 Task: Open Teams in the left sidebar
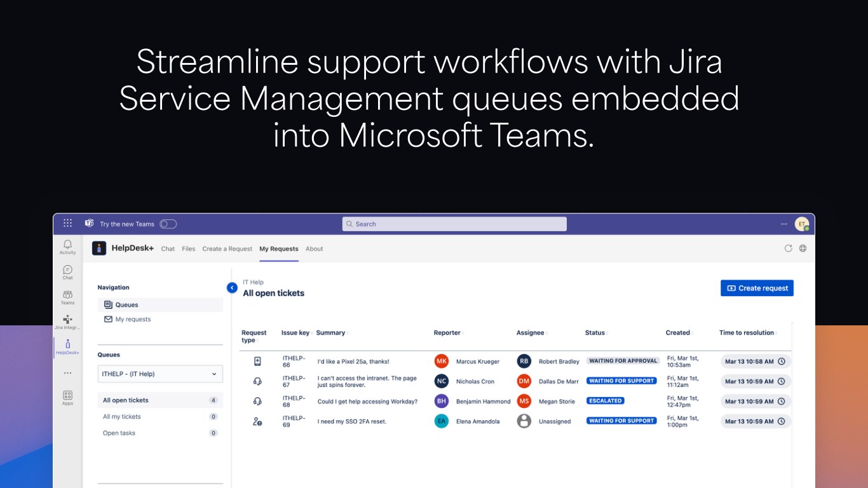[x=67, y=297]
